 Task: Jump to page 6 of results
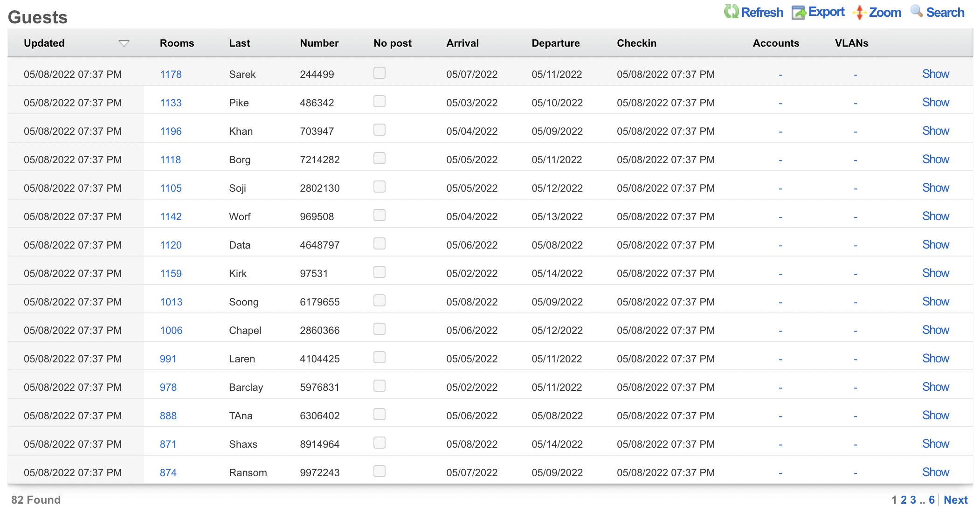[x=932, y=500]
